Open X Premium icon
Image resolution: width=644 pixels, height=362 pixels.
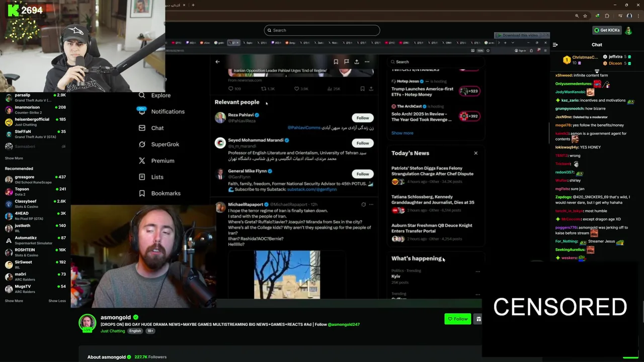(142, 160)
